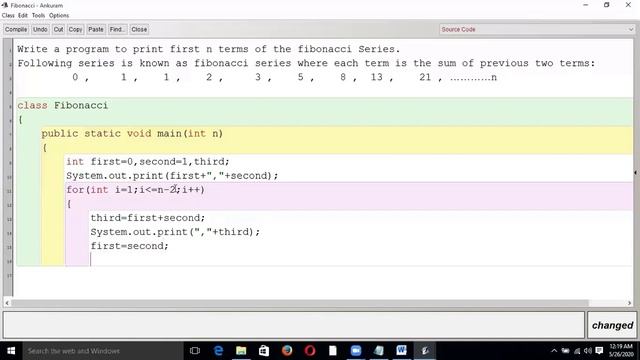Show hidden system tray icons
Screen dimensions: 640x360
[554, 351]
